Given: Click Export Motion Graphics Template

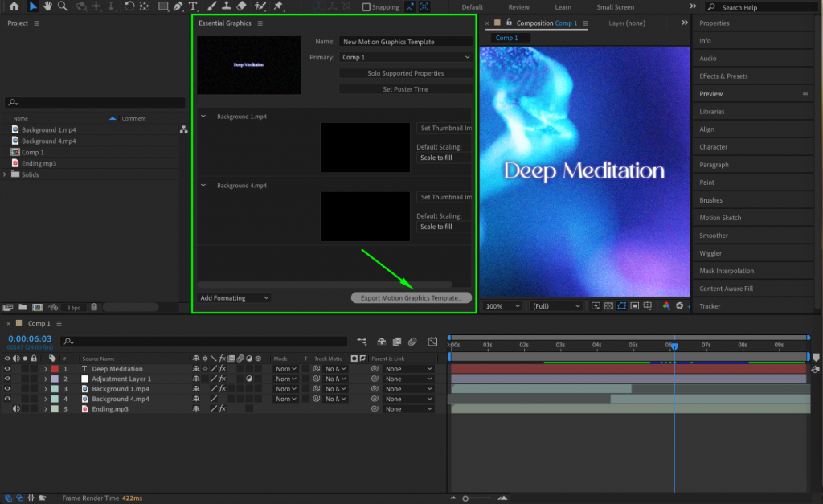Looking at the screenshot, I should [411, 297].
